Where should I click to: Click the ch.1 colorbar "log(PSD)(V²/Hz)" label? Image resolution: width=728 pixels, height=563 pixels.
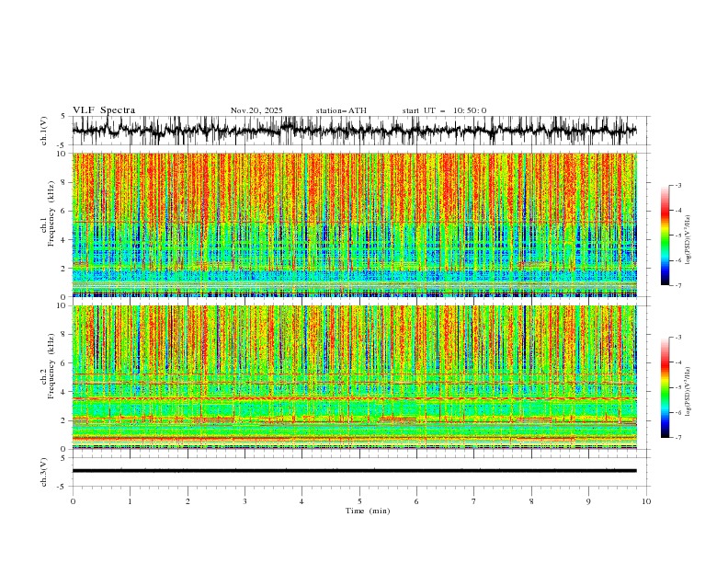688,240
